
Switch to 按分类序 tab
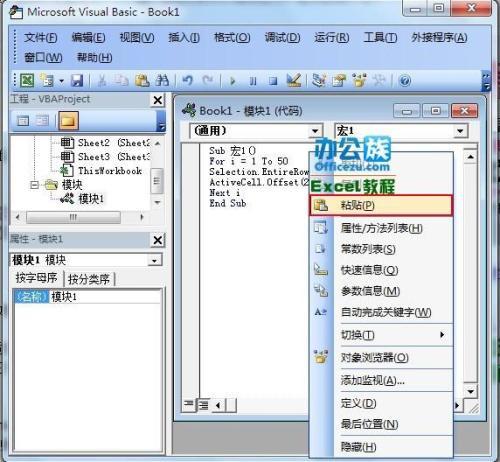tap(89, 279)
